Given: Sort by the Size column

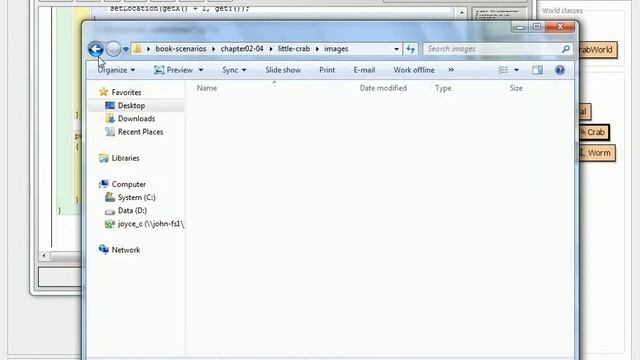Looking at the screenshot, I should 516,88.
